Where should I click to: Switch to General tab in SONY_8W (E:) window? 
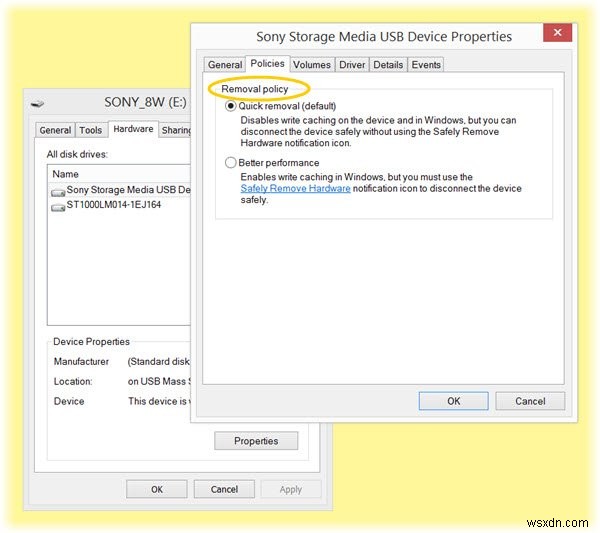55,130
